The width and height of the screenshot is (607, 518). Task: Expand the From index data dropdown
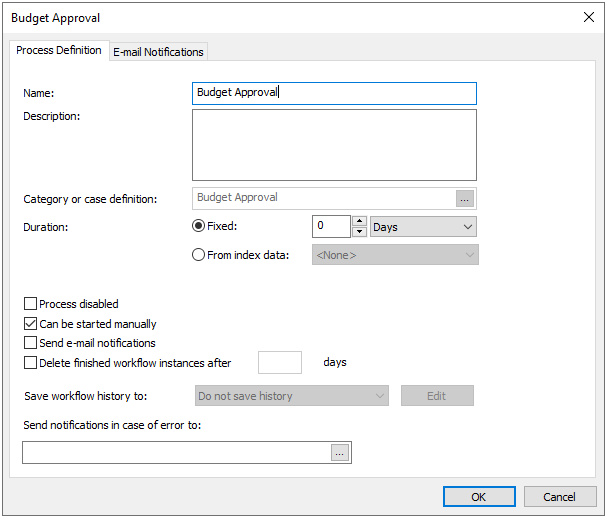pos(395,255)
